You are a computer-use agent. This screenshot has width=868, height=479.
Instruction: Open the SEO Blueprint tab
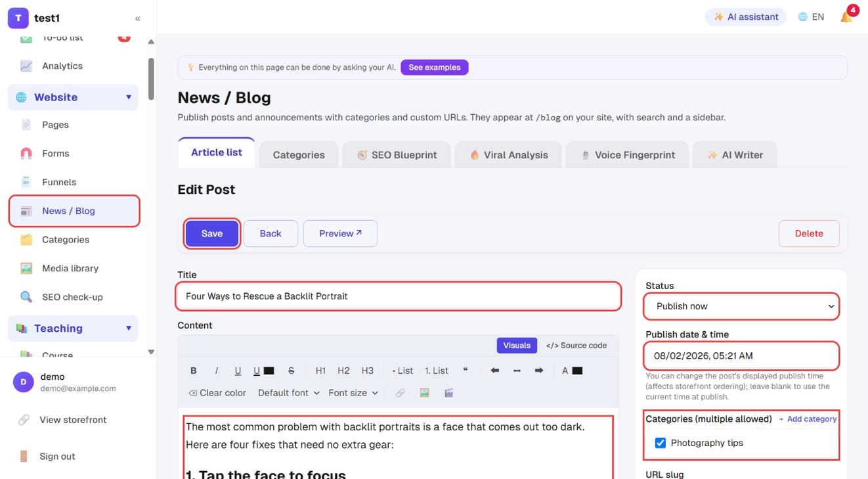(397, 155)
